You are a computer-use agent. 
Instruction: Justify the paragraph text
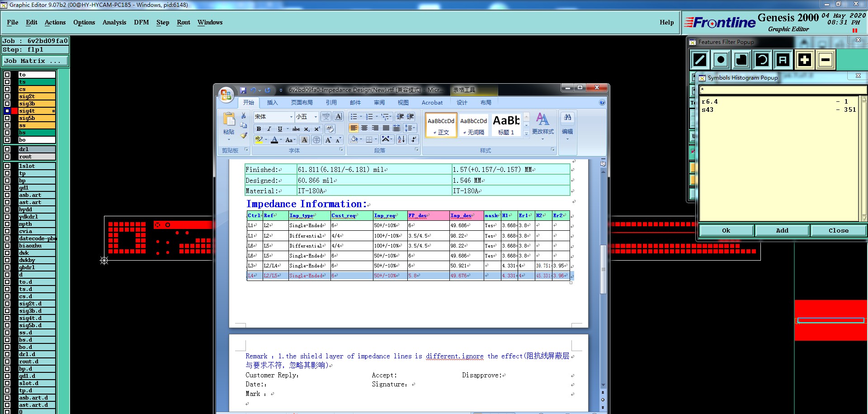point(386,128)
